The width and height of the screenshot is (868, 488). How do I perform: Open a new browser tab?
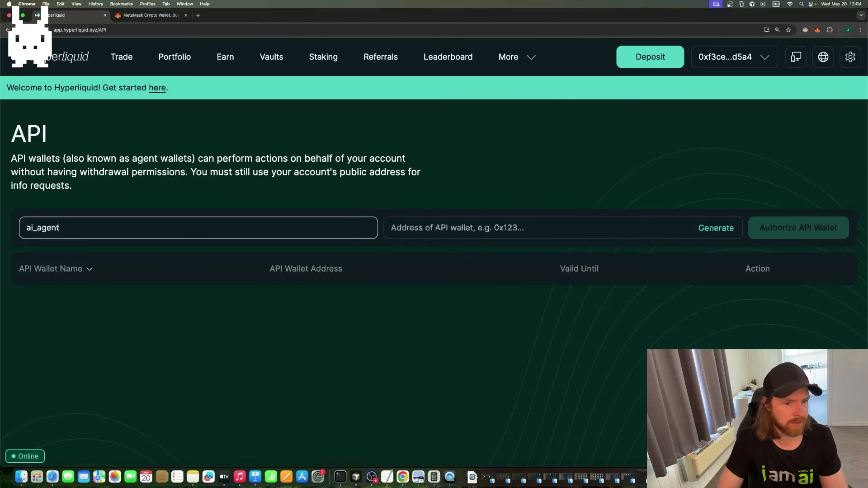[x=198, y=15]
